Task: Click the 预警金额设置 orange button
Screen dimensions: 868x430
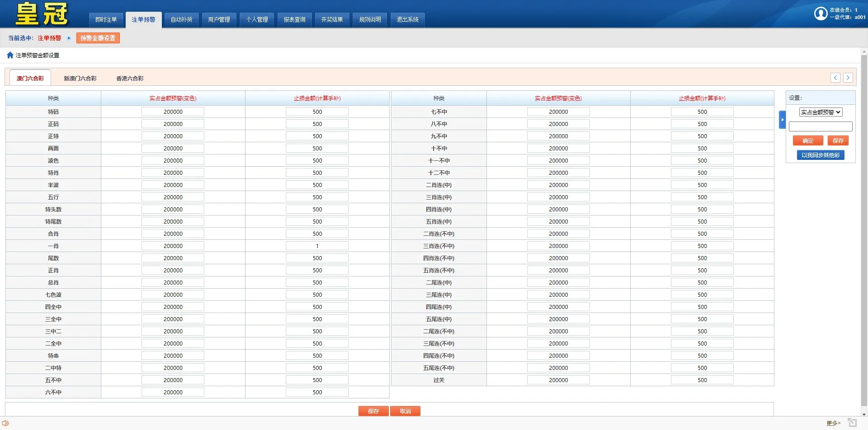Action: [x=98, y=38]
